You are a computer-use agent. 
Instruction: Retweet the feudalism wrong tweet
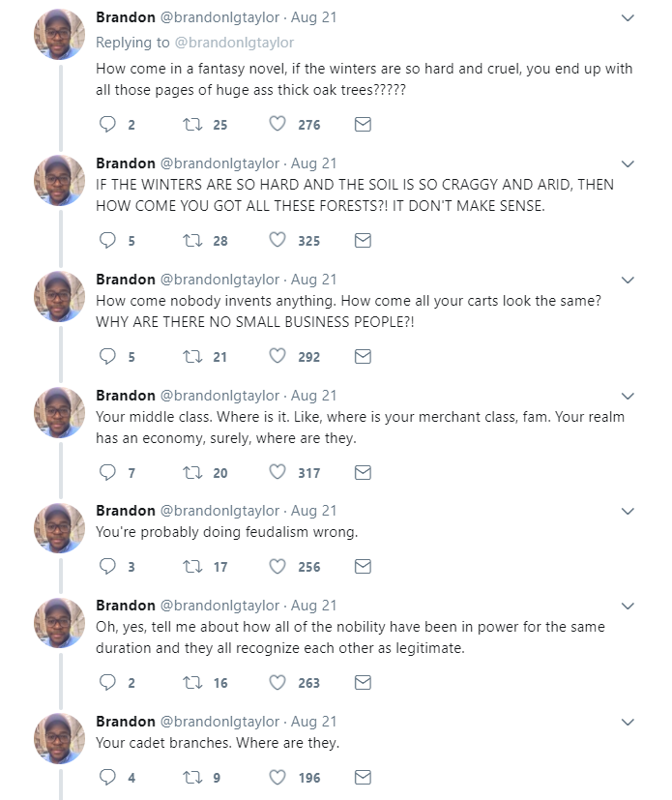pos(190,567)
